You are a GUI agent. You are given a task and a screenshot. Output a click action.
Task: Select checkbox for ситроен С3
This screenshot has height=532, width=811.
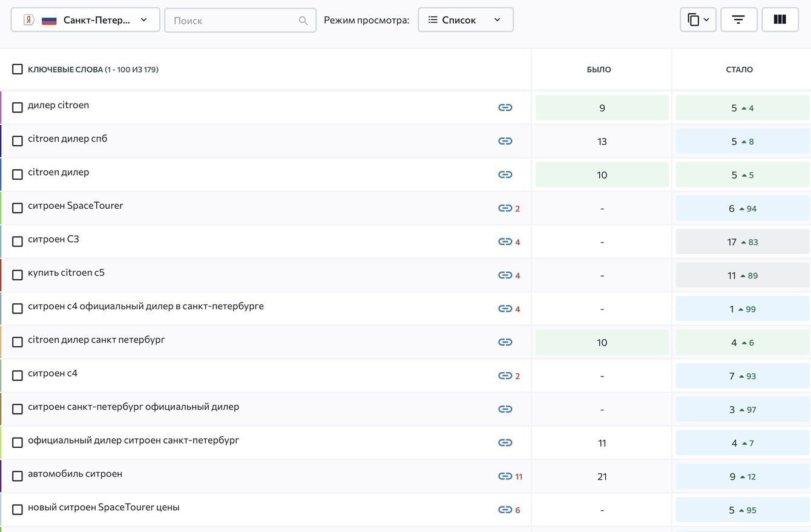(x=18, y=241)
